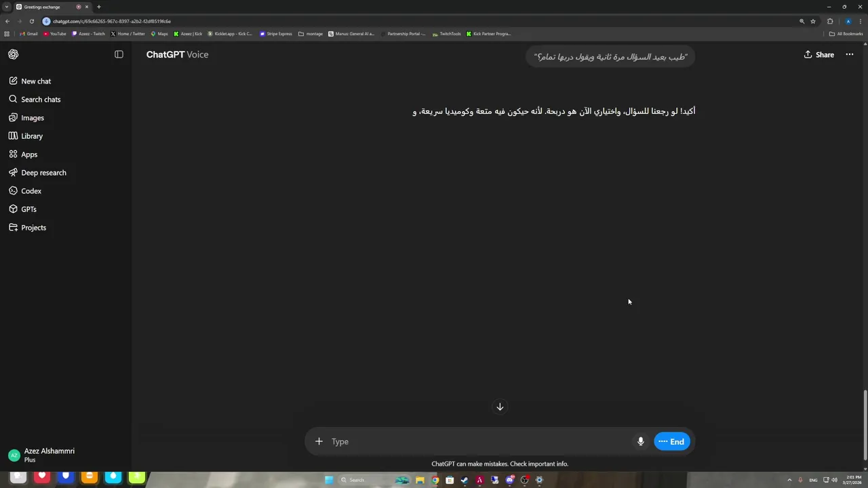Open Deep research
The width and height of the screenshot is (868, 488).
point(65,172)
